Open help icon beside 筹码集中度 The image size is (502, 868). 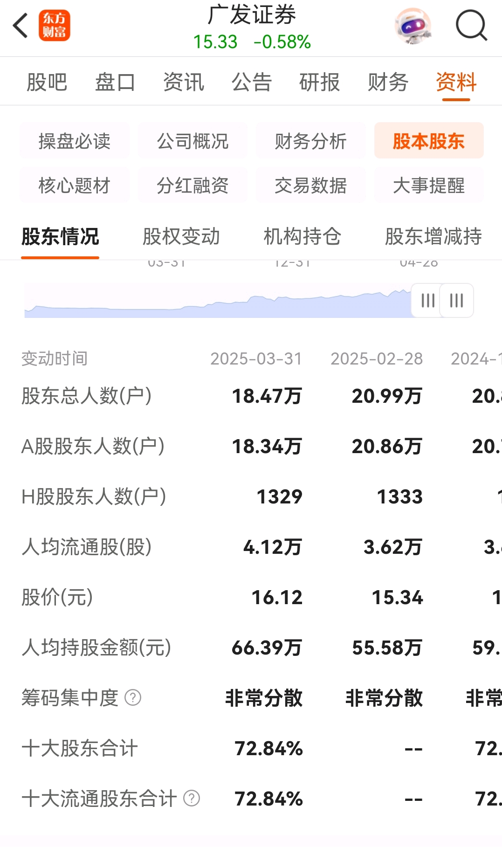click(x=133, y=698)
